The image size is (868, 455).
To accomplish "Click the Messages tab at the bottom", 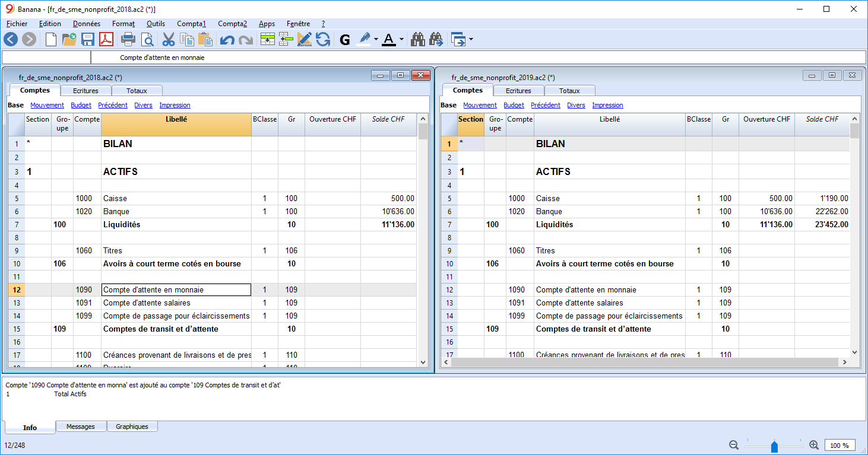I will coord(81,427).
